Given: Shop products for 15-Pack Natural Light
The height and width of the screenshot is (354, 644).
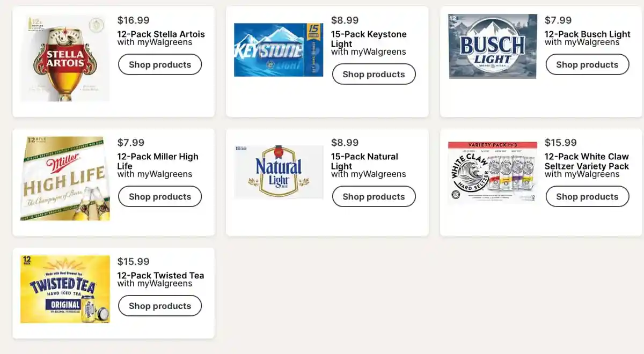Looking at the screenshot, I should [x=374, y=196].
